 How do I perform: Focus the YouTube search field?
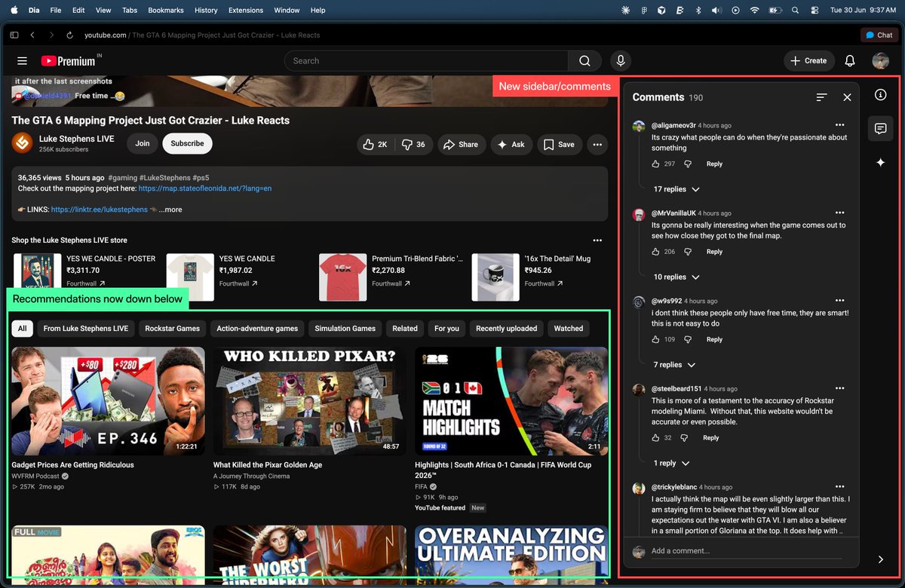(x=426, y=61)
